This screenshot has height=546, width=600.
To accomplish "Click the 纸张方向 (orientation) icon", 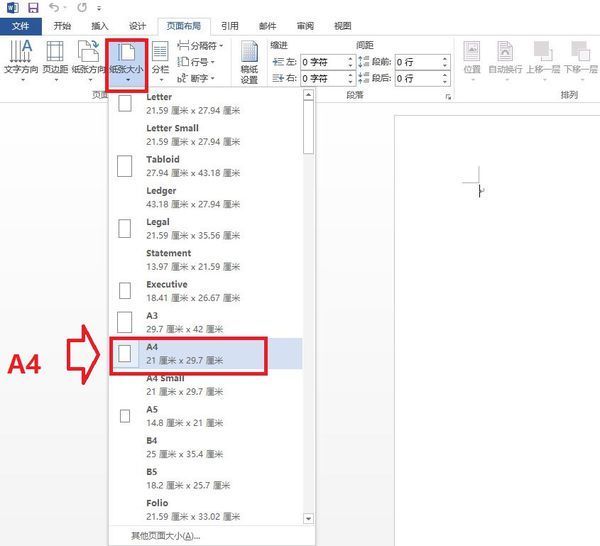I will (92, 60).
